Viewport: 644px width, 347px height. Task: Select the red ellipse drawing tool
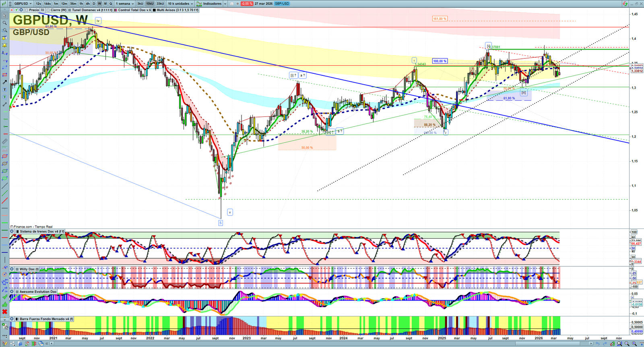(4, 156)
